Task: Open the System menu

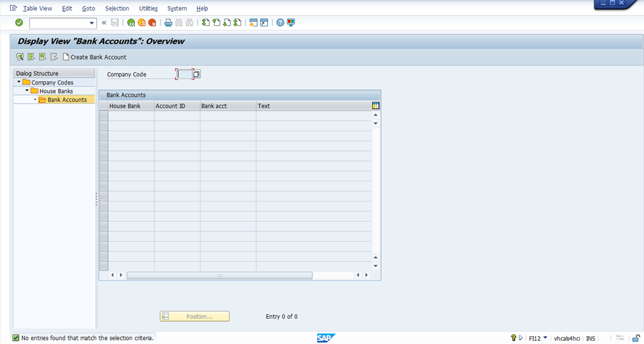Action: (x=177, y=8)
